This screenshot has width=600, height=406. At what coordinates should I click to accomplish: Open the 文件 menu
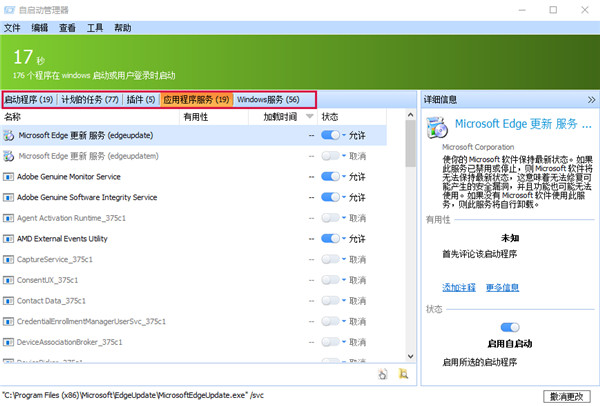point(12,28)
